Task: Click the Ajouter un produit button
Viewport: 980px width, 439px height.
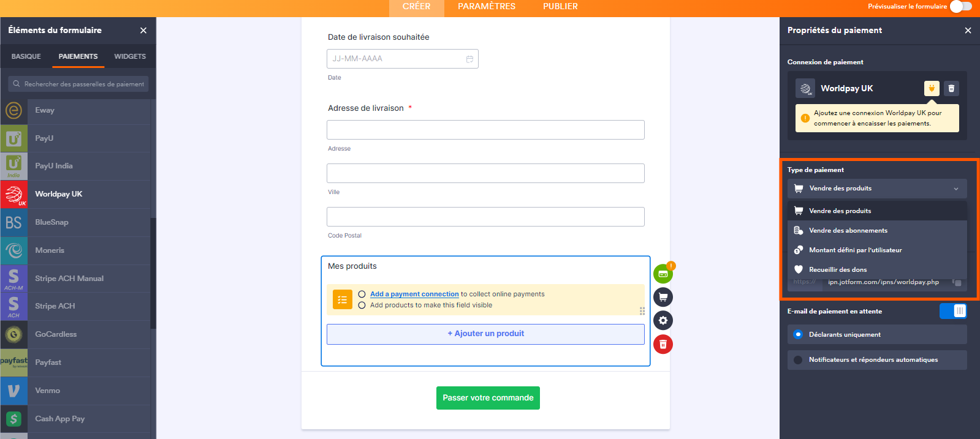Action: [x=485, y=334]
